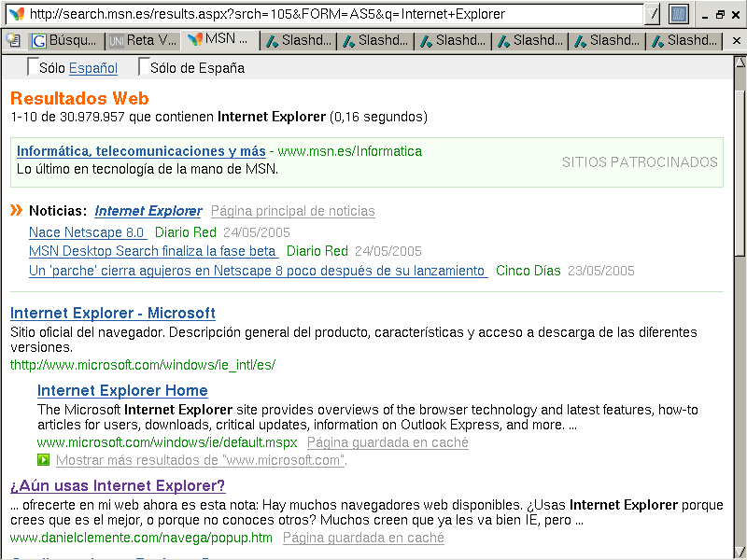The height and width of the screenshot is (560, 747).
Task: Click the scrollbar down arrow
Action: pyautogui.click(x=740, y=553)
